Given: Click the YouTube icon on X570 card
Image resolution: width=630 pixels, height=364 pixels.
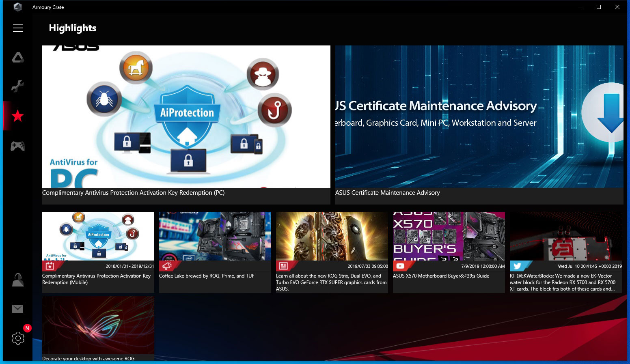Looking at the screenshot, I should coord(400,266).
